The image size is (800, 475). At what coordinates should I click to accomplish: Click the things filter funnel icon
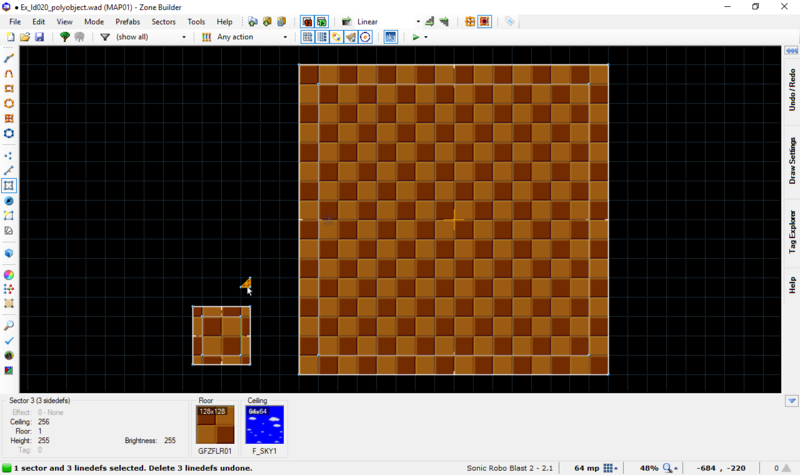click(x=105, y=37)
